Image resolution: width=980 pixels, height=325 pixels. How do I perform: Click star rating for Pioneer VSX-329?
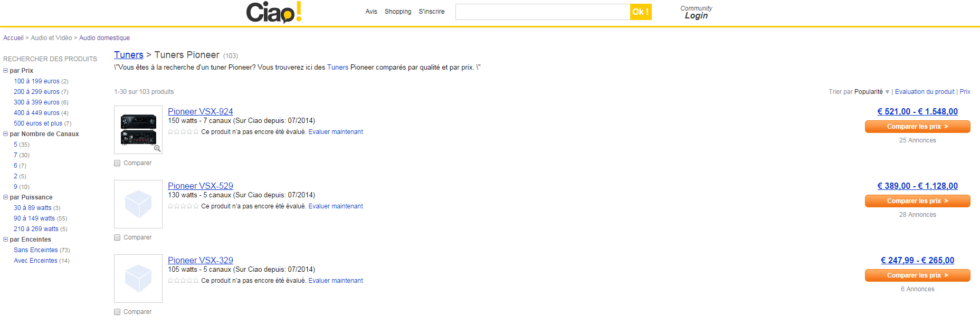(183, 281)
